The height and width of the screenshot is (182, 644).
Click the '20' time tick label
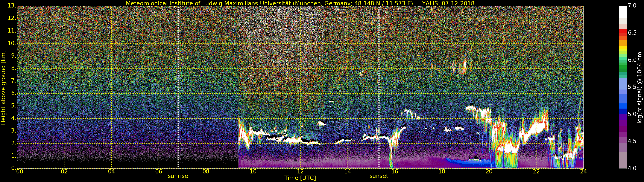click(x=489, y=172)
